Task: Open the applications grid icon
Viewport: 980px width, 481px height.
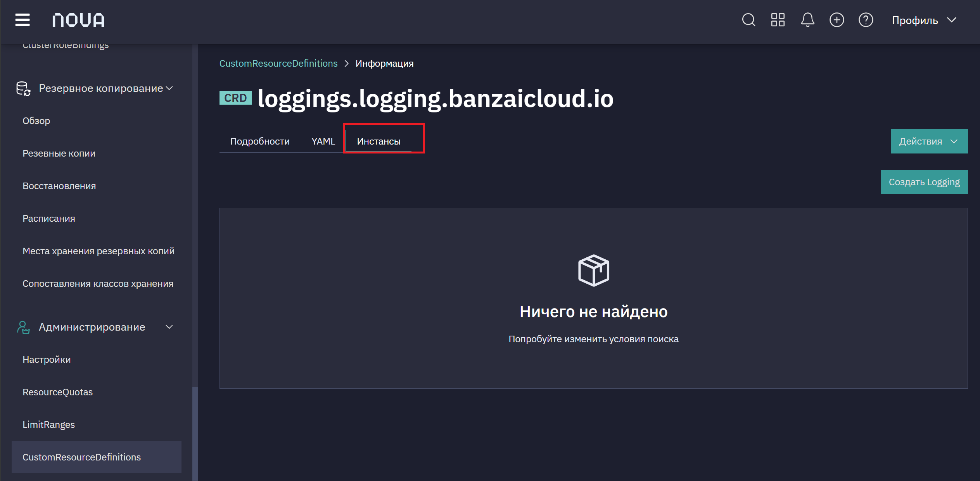Action: pos(778,20)
